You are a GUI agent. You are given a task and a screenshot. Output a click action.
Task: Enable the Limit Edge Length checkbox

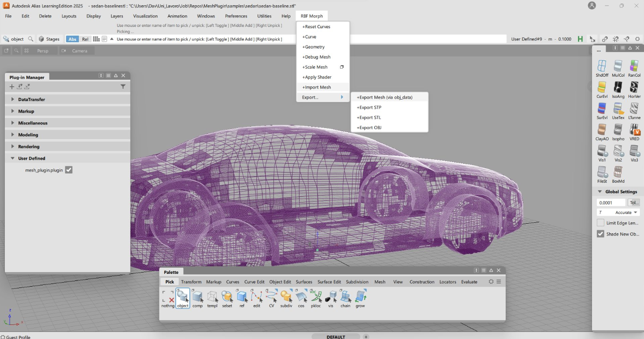600,223
